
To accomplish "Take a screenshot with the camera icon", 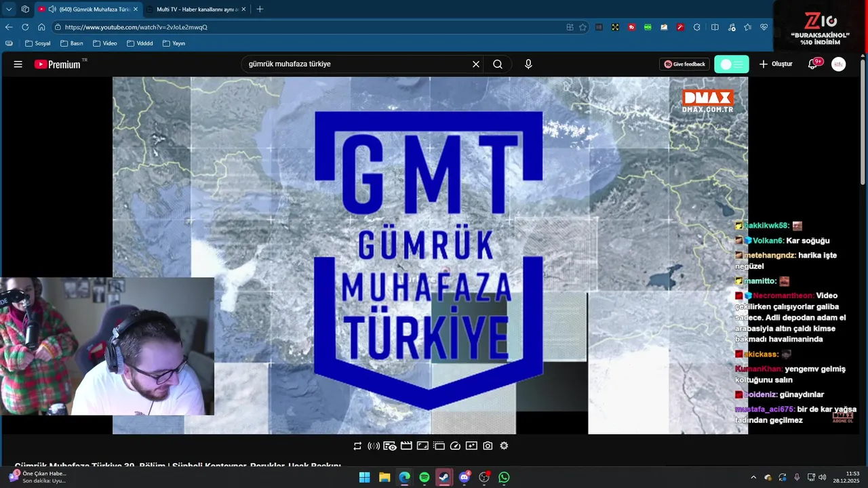I will [488, 446].
